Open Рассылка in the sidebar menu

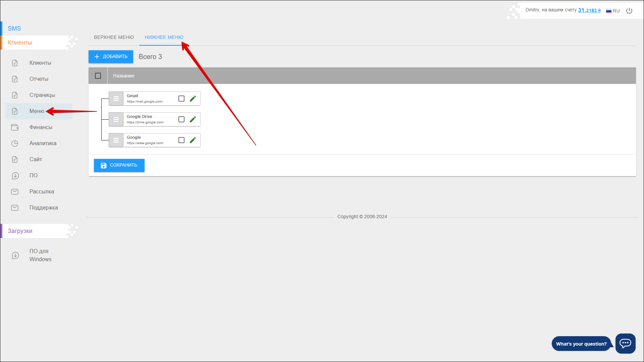click(42, 192)
